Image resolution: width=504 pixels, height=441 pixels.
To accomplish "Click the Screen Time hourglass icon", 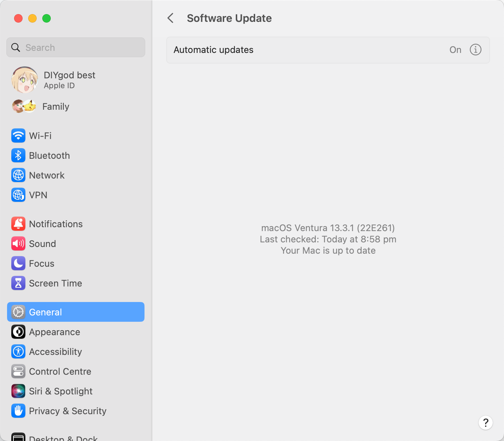I will pos(18,283).
